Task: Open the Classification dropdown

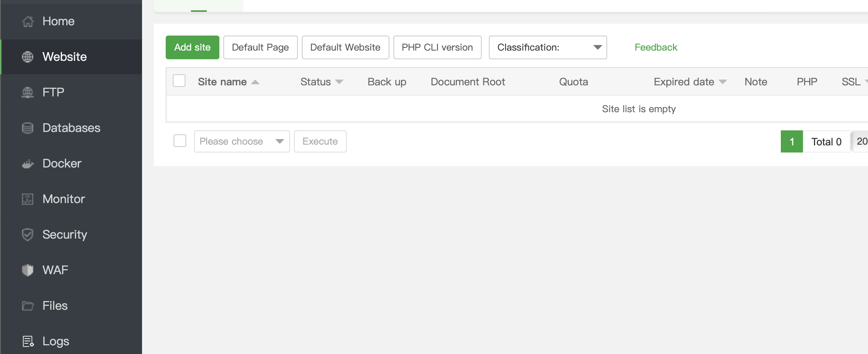Action: point(548,47)
